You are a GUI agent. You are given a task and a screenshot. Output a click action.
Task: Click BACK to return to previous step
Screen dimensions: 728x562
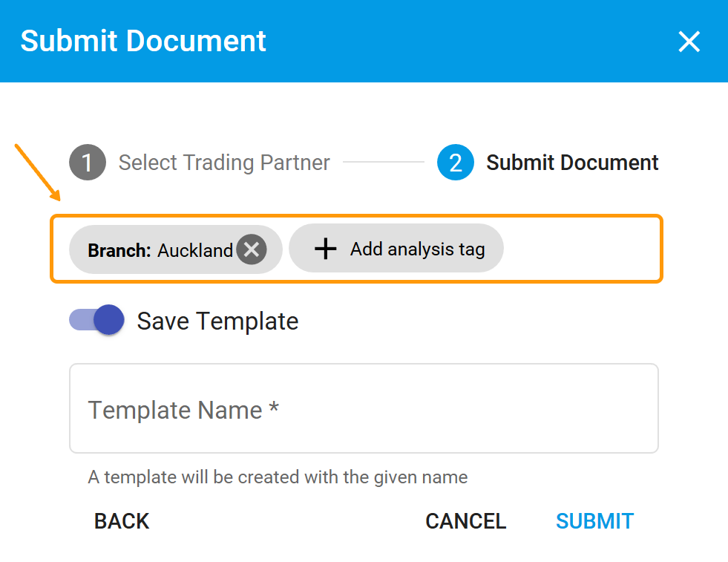point(121,521)
